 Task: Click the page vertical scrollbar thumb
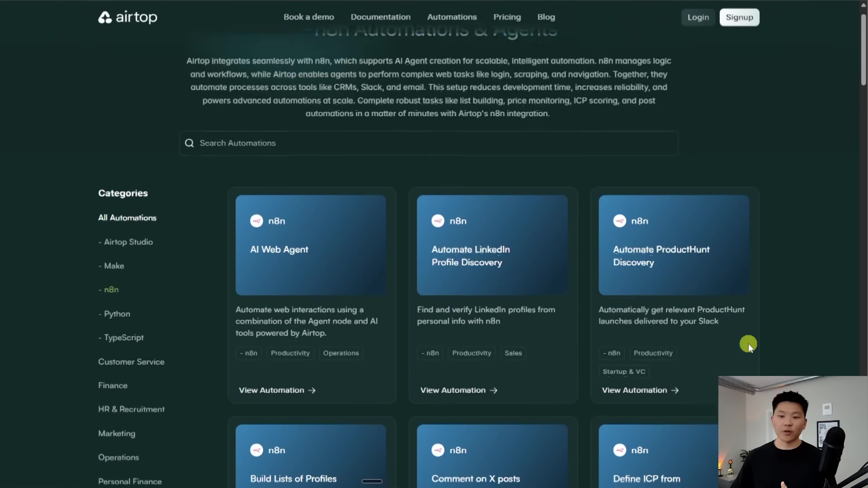(863, 49)
